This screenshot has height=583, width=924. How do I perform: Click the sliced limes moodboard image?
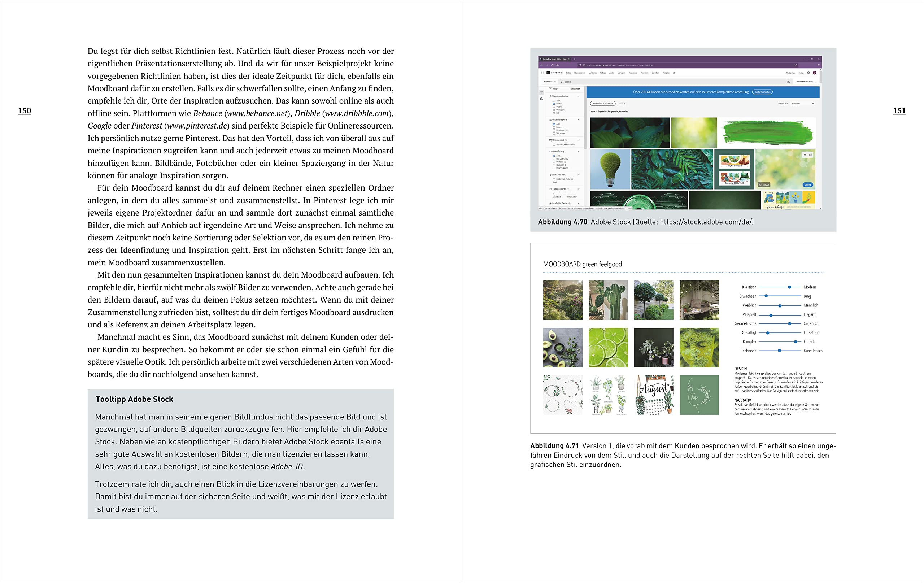(x=608, y=348)
